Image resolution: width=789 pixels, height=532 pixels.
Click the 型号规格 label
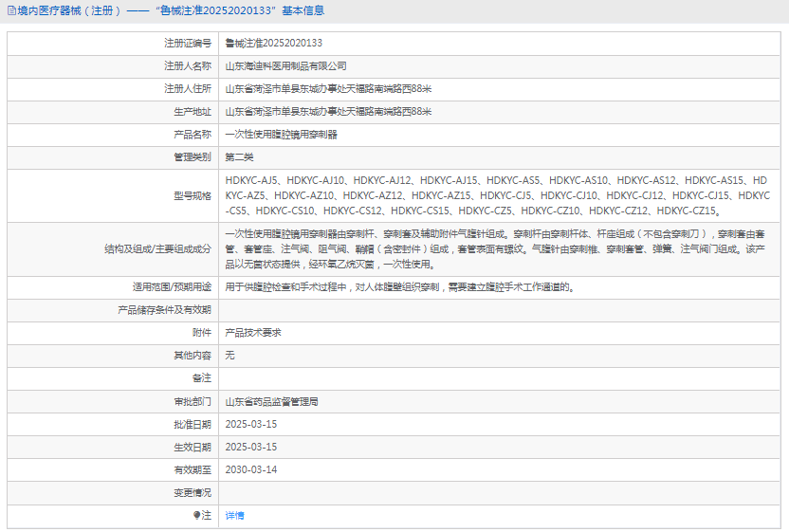[x=193, y=195]
